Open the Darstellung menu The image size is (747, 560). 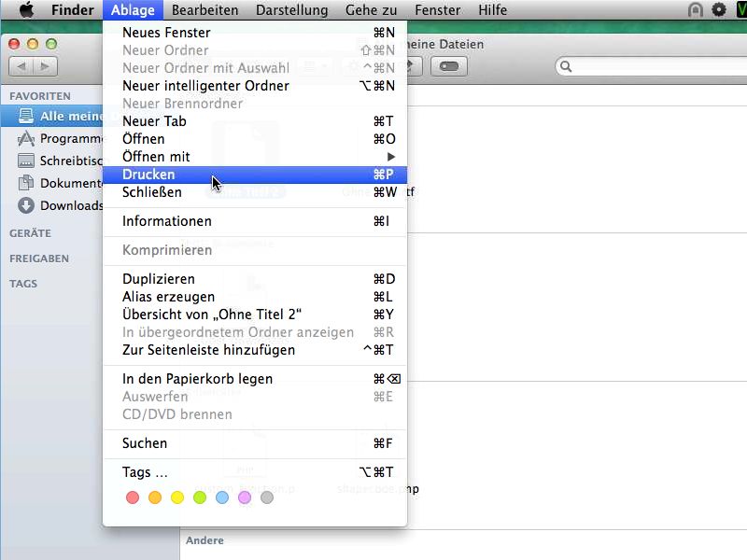tap(291, 10)
